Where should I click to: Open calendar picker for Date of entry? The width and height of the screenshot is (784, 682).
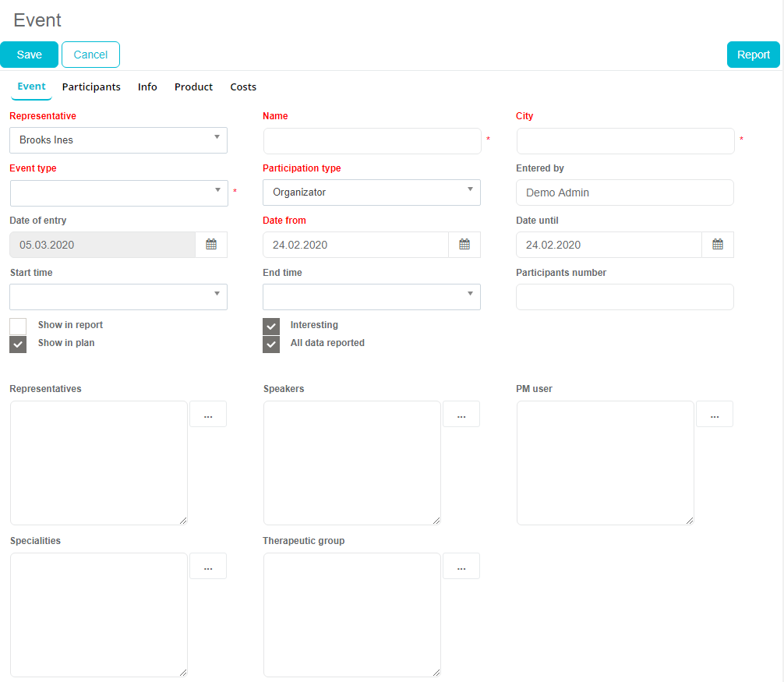coord(211,245)
